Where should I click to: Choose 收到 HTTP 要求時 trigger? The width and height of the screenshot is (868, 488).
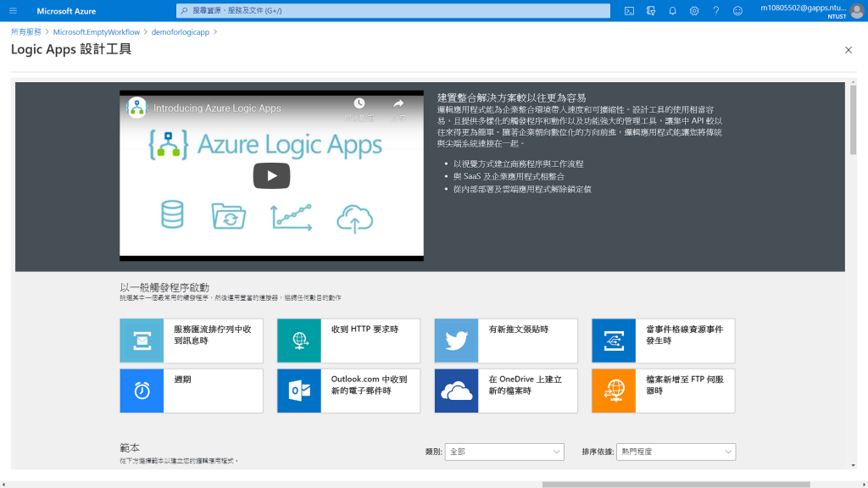[x=348, y=341]
